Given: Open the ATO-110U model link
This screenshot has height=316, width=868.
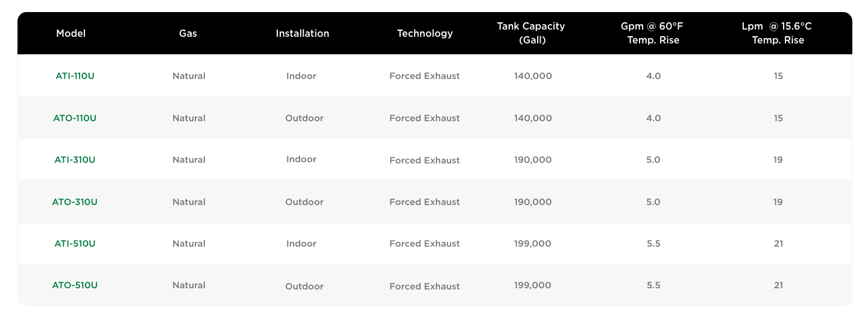Looking at the screenshot, I should pos(75,118).
